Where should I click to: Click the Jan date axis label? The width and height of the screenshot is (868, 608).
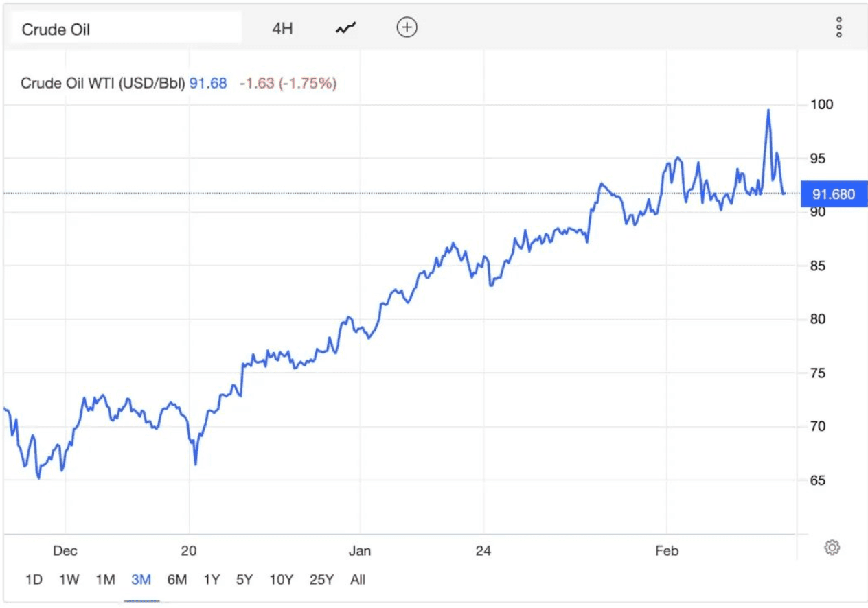click(x=359, y=551)
